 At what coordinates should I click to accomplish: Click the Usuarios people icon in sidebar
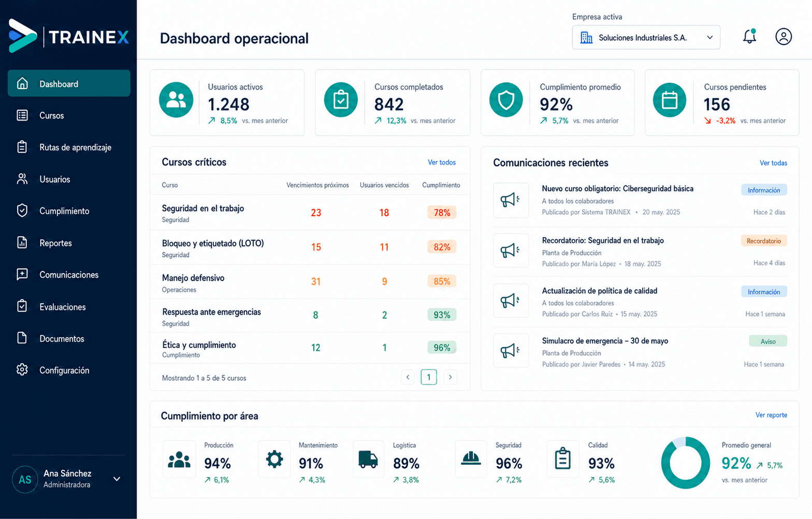pyautogui.click(x=22, y=179)
